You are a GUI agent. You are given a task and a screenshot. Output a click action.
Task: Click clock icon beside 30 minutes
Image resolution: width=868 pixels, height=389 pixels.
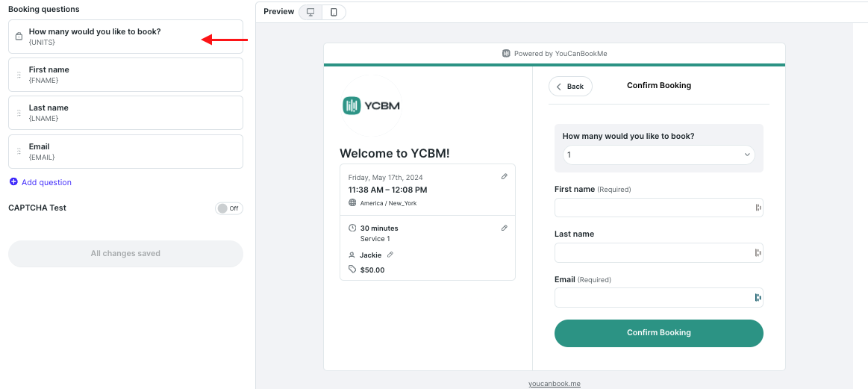coord(352,228)
